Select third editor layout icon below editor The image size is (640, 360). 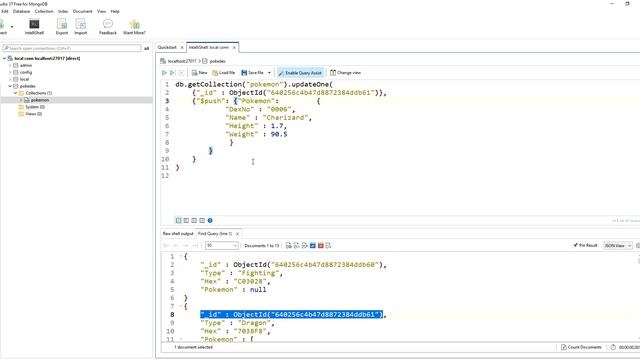point(194,220)
